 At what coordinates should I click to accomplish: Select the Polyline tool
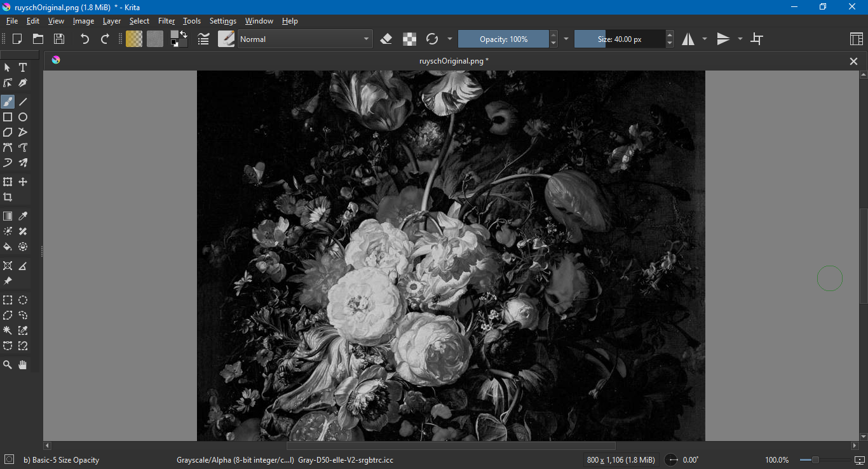(23, 132)
